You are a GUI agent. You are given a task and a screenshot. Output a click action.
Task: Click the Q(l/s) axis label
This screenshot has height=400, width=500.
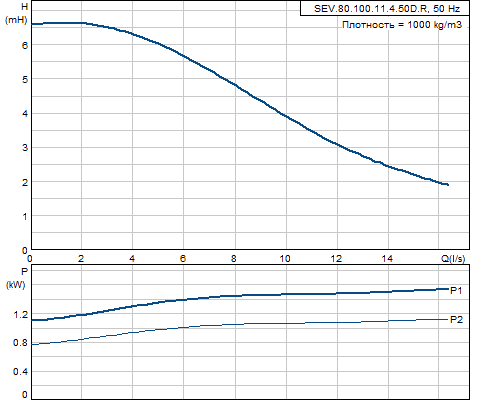[x=453, y=259]
